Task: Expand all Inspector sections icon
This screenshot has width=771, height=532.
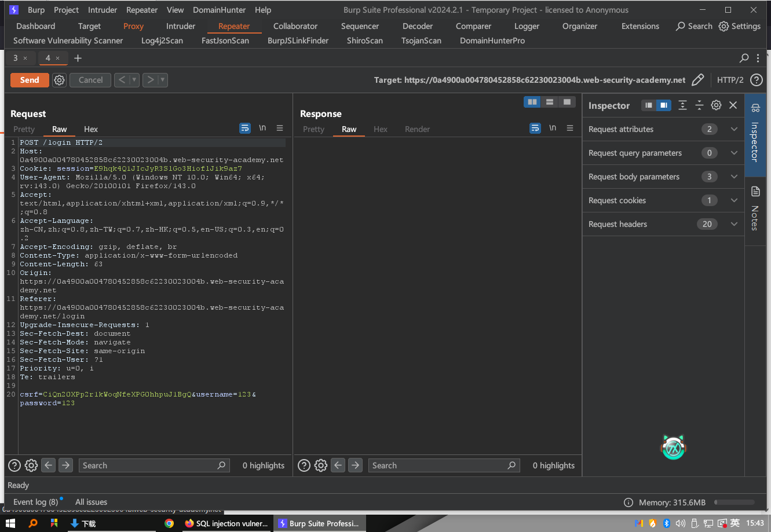Action: 683,105
